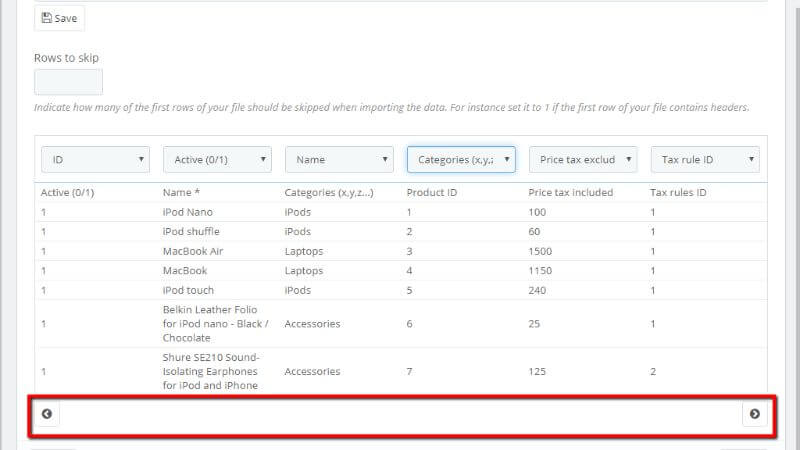Click the floppy disk save icon
This screenshot has height=450, width=800.
click(46, 18)
